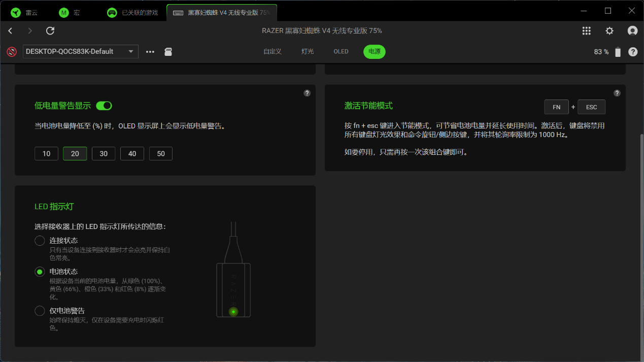644x362 pixels.
Task: Click the refresh icon
Action: pyautogui.click(x=50, y=31)
